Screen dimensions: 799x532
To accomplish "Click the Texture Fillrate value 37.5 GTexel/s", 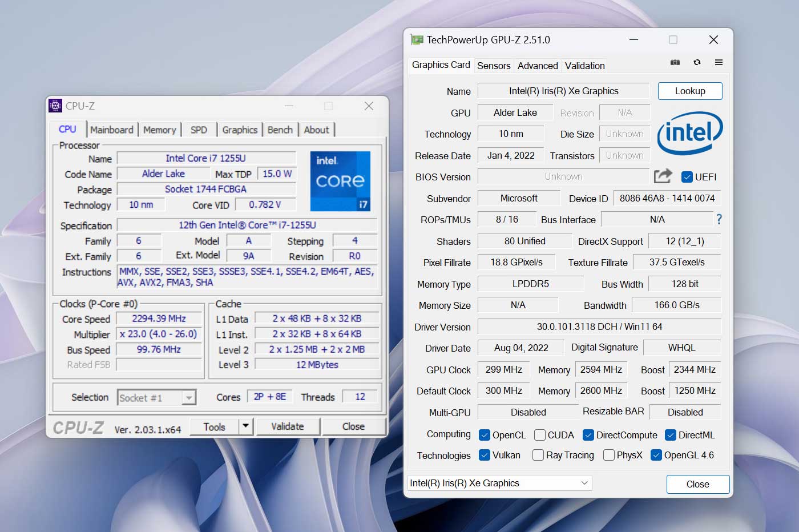I will click(x=677, y=262).
